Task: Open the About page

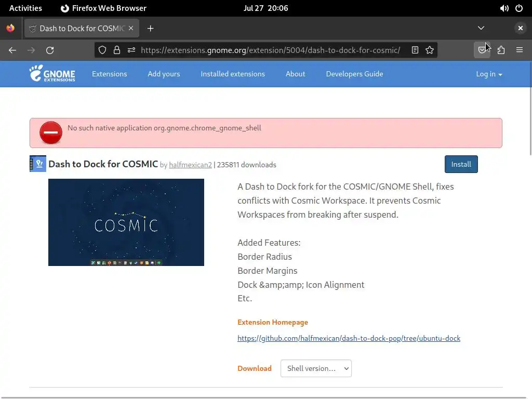Action: point(295,74)
